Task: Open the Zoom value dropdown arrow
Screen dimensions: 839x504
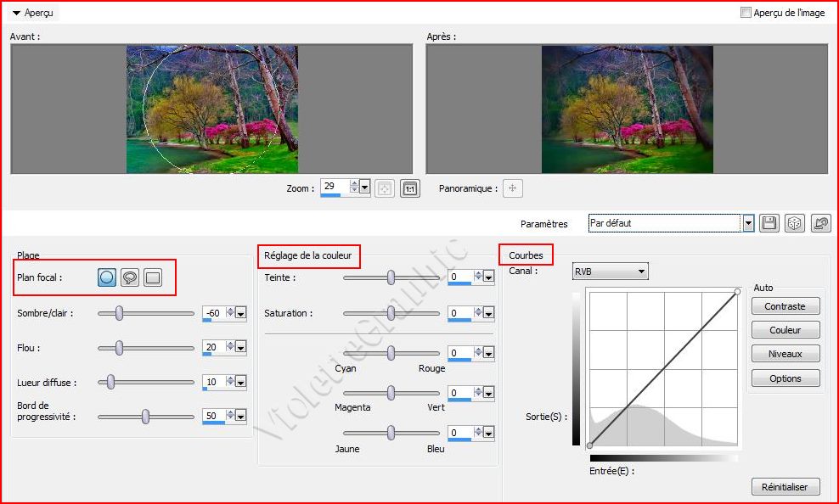Action: [364, 188]
